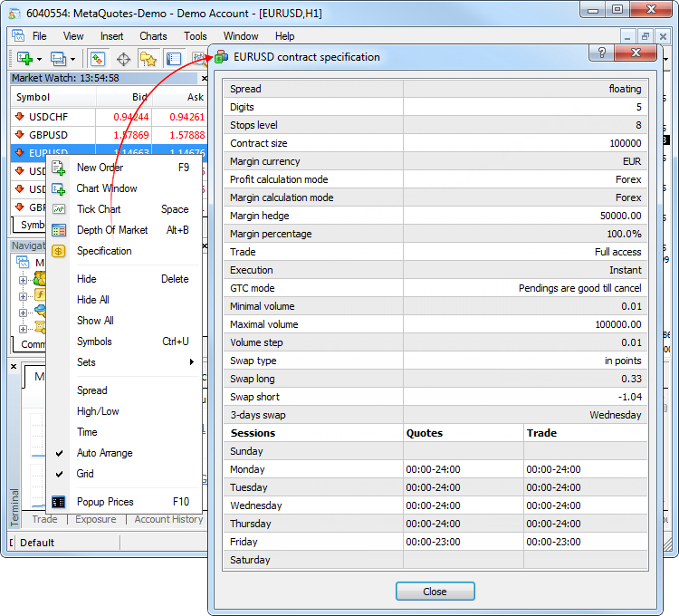Select the GBPUSD row in Market Watch

point(49,135)
